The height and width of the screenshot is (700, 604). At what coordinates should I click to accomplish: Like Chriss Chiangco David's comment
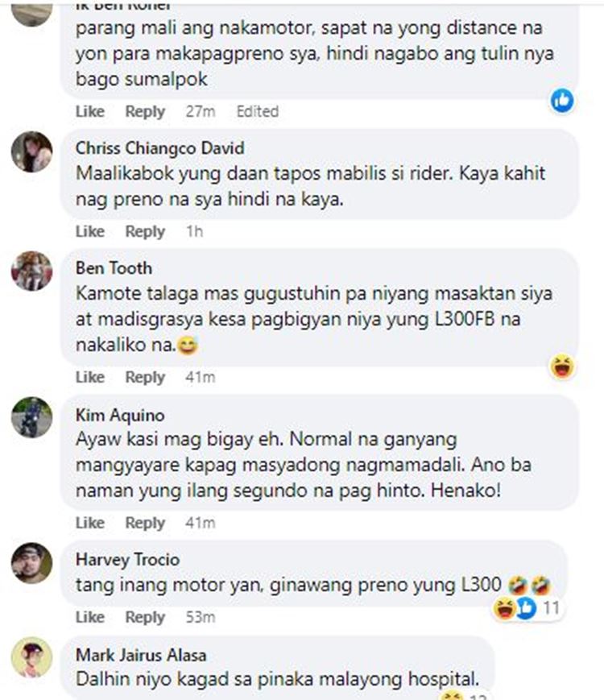pyautogui.click(x=90, y=231)
